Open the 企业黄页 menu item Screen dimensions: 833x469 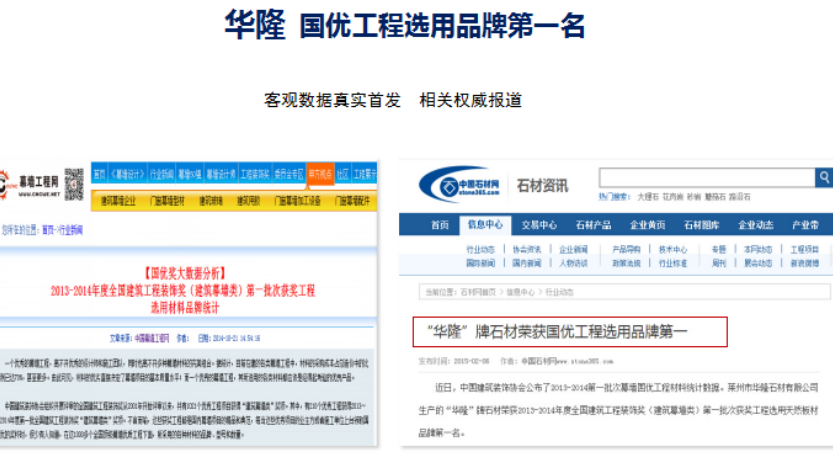click(x=647, y=225)
